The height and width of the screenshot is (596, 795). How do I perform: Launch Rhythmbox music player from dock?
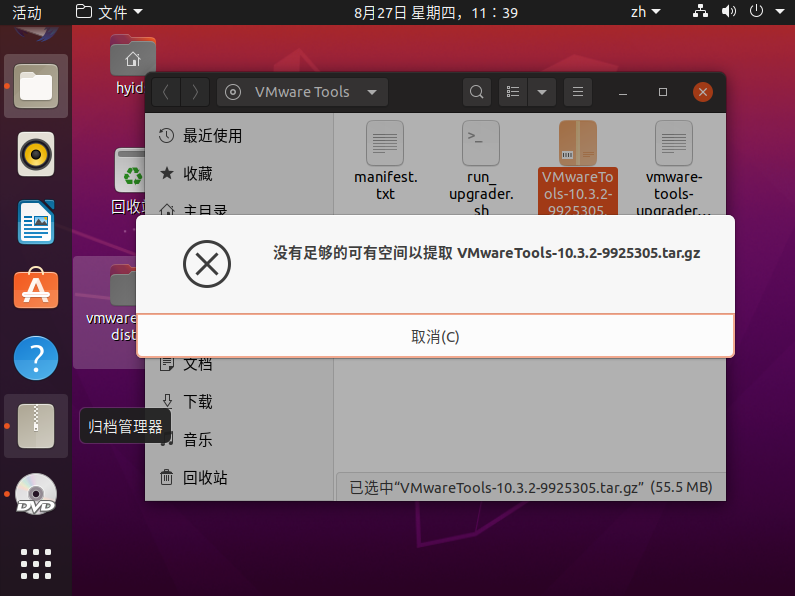(x=36, y=154)
